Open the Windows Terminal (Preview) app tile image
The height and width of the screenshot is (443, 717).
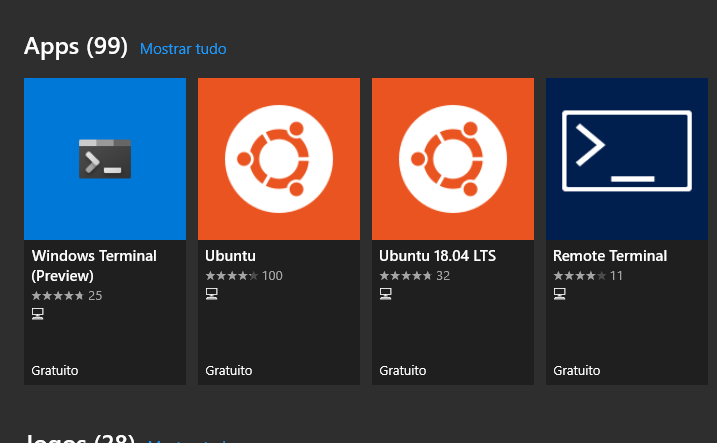(105, 159)
